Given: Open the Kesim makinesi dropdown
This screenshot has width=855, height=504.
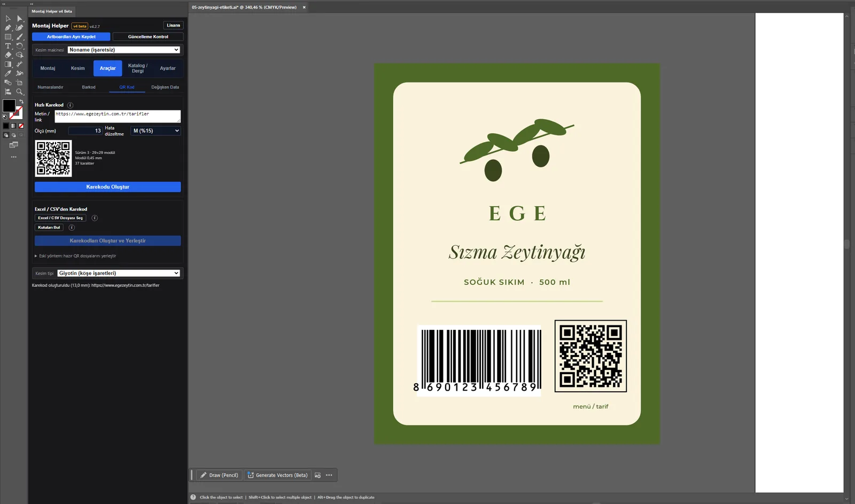Looking at the screenshot, I should pyautogui.click(x=124, y=50).
